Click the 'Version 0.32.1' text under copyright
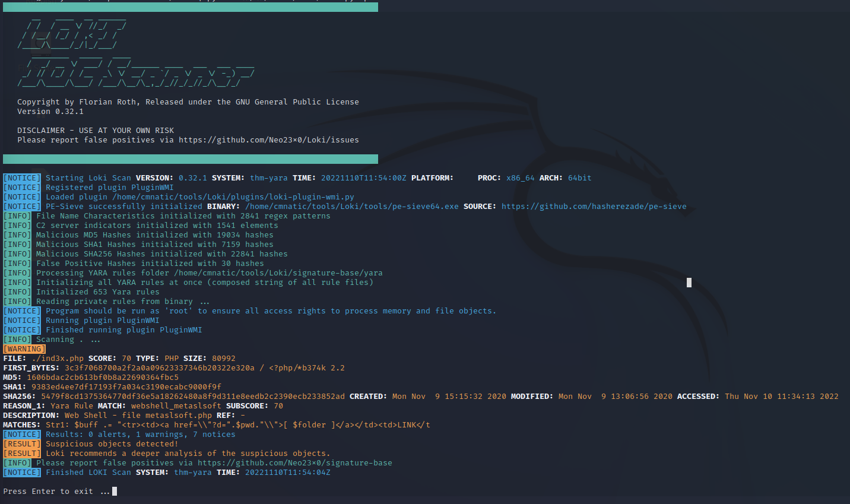The image size is (850, 504). pyautogui.click(x=50, y=112)
